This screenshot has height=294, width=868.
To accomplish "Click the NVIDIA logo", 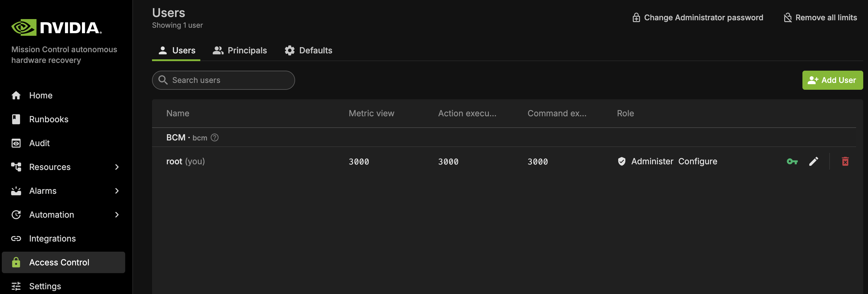I will 57,28.
